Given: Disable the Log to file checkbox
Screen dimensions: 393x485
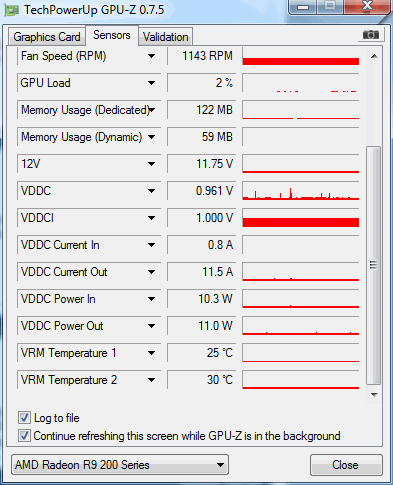Looking at the screenshot, I should (x=24, y=418).
